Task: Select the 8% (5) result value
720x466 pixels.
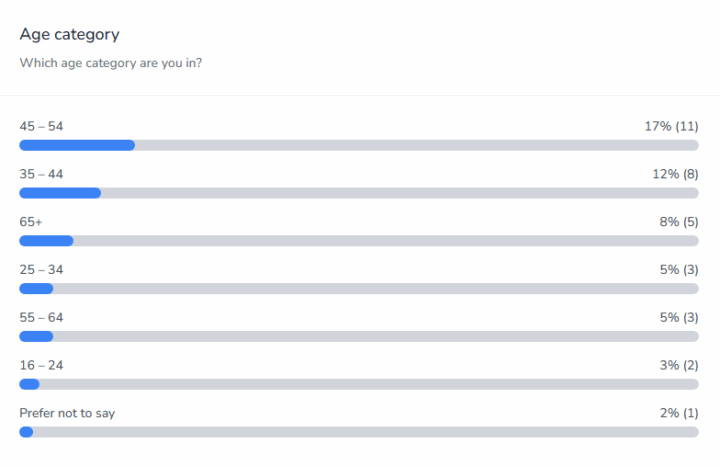Action: pyautogui.click(x=678, y=222)
